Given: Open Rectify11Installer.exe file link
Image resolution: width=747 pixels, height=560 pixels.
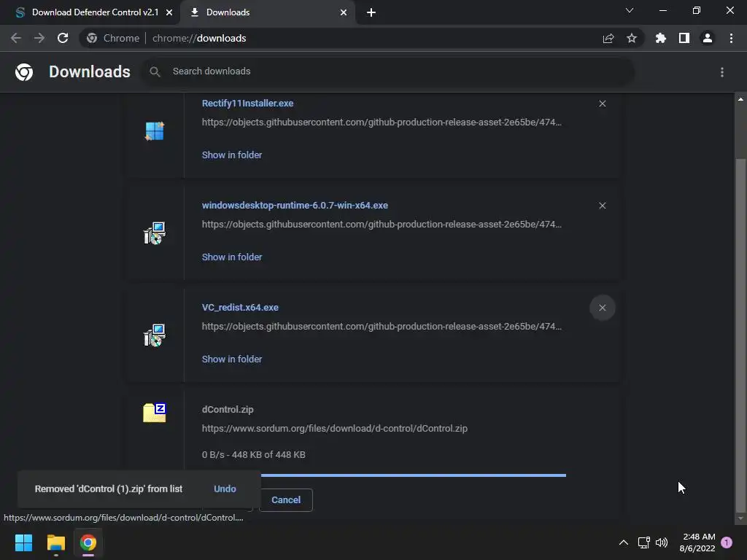Looking at the screenshot, I should click(x=248, y=104).
